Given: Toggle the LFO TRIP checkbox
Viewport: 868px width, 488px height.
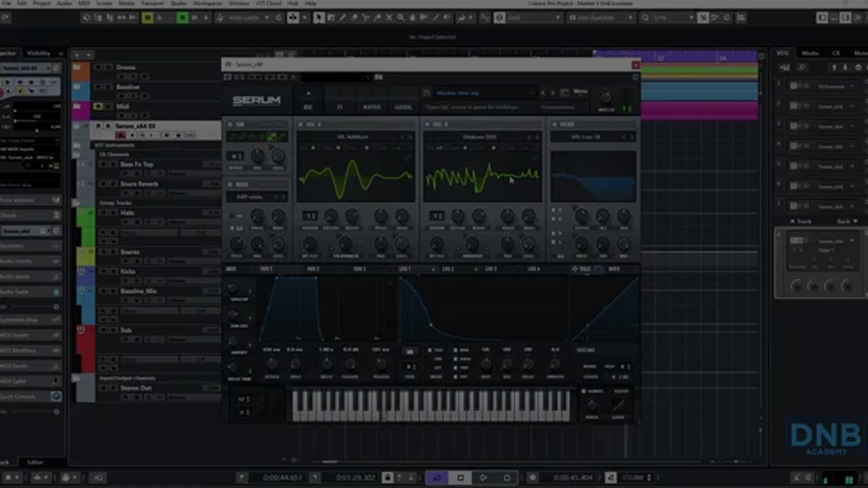Looking at the screenshot, I should click(456, 368).
